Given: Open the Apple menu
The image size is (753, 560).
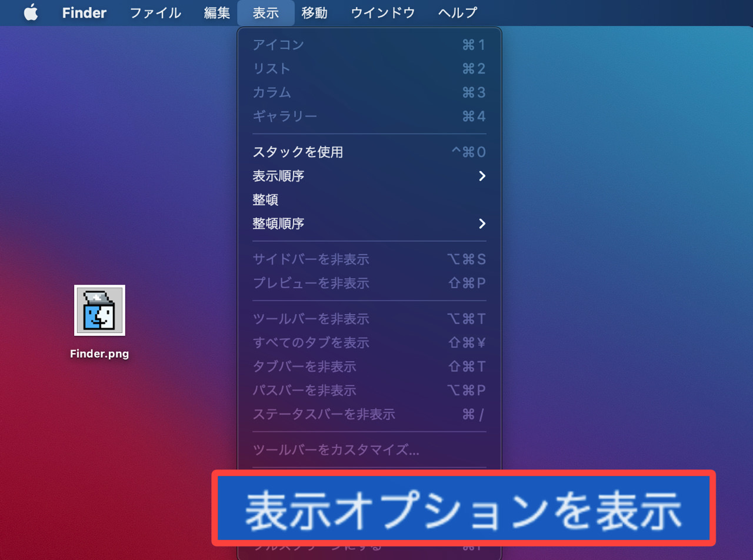Looking at the screenshot, I should click(x=31, y=12).
